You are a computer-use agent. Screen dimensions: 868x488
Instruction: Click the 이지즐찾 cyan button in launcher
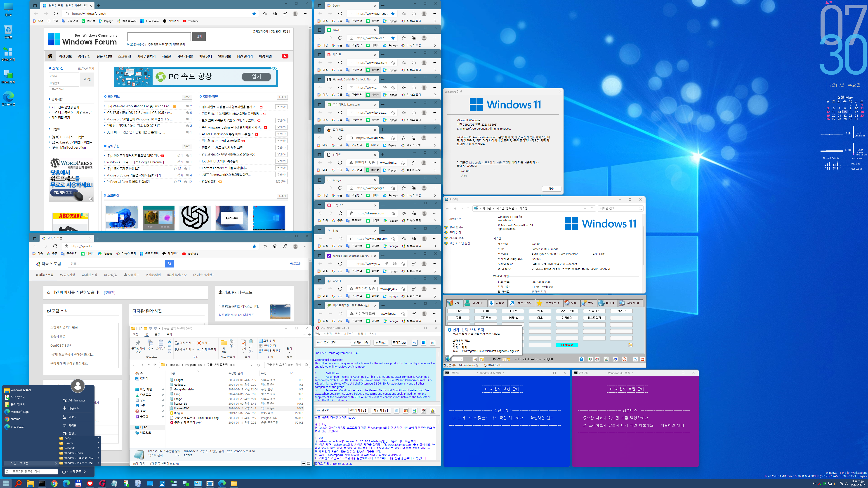pos(567,345)
